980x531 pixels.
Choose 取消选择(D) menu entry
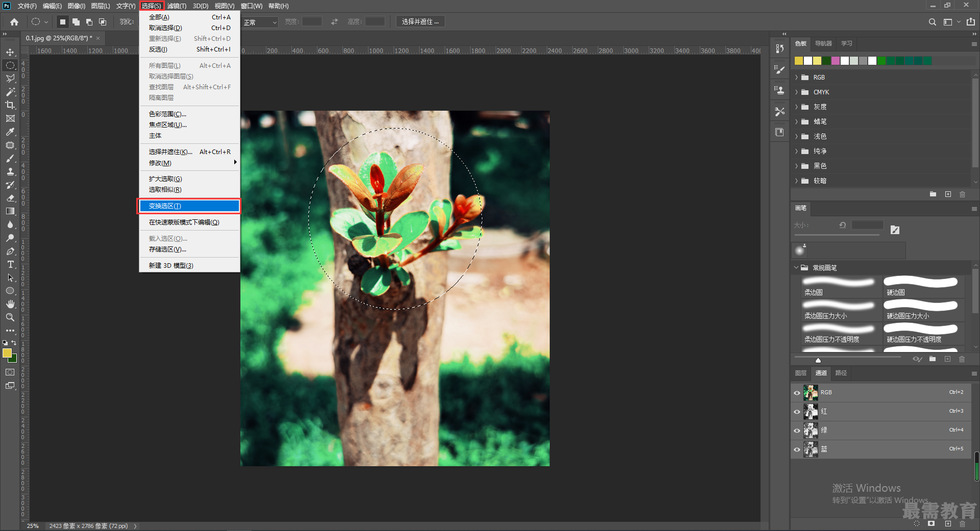pos(189,28)
